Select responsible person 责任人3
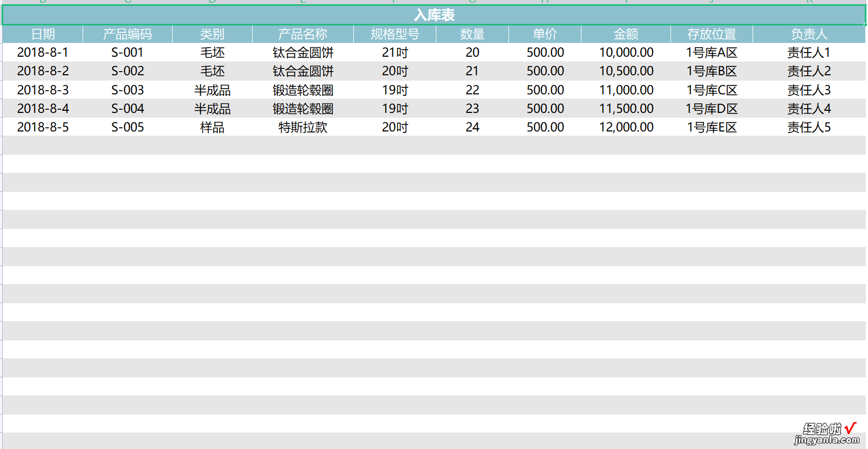868x449 pixels. pyautogui.click(x=809, y=90)
